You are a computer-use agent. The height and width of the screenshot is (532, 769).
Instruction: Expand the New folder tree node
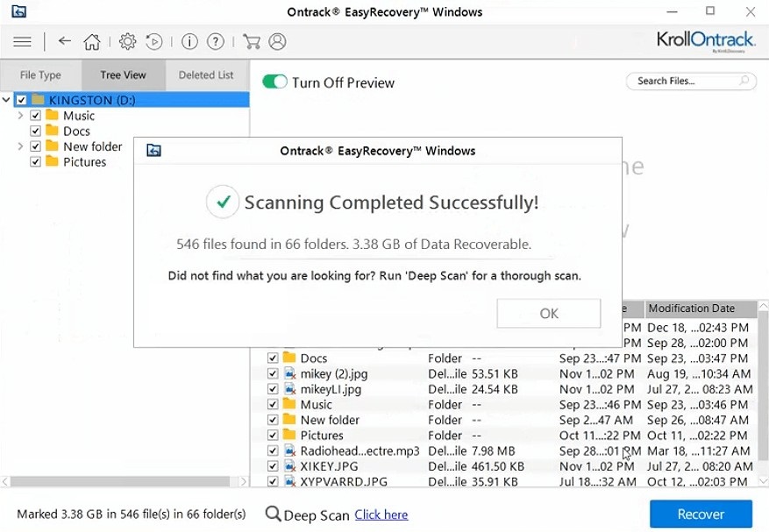click(x=20, y=146)
